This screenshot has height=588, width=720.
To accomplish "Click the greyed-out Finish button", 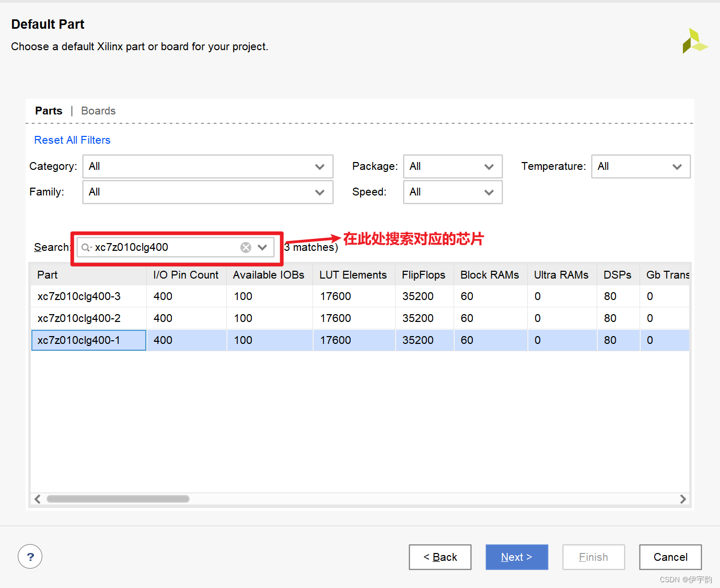I will tap(594, 557).
